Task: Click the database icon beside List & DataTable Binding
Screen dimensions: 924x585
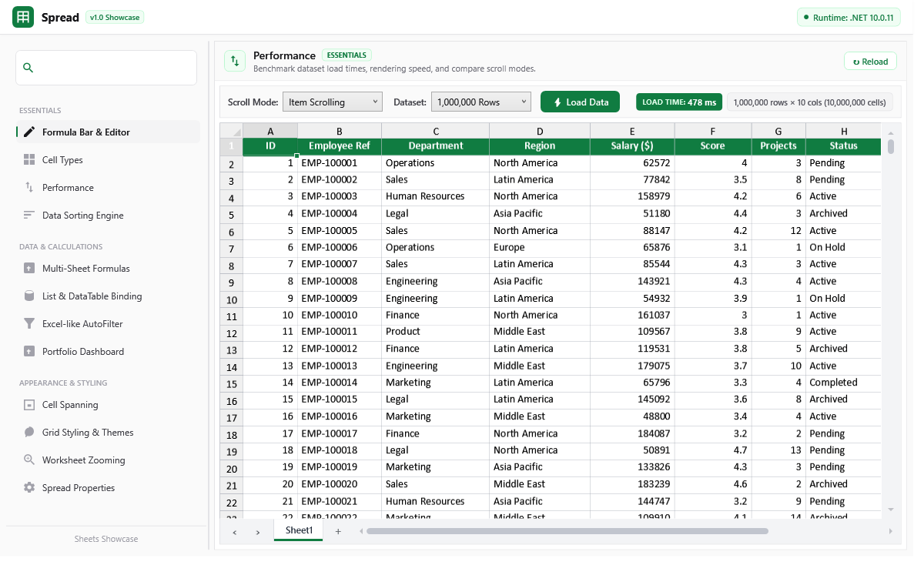Action: pos(29,296)
